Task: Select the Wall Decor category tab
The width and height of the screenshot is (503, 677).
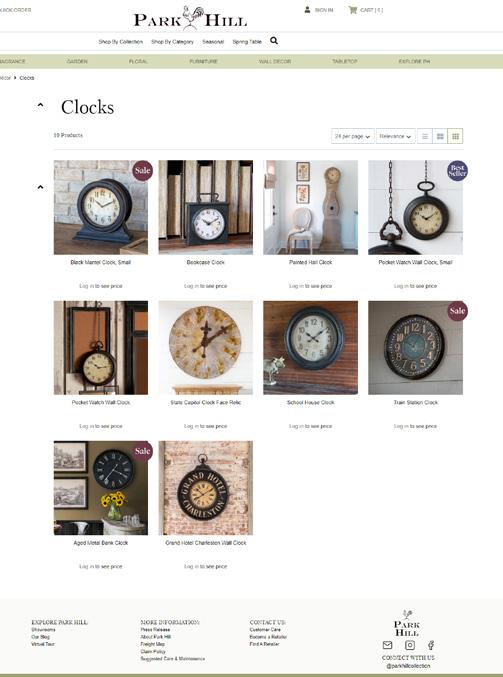Action: click(x=275, y=61)
